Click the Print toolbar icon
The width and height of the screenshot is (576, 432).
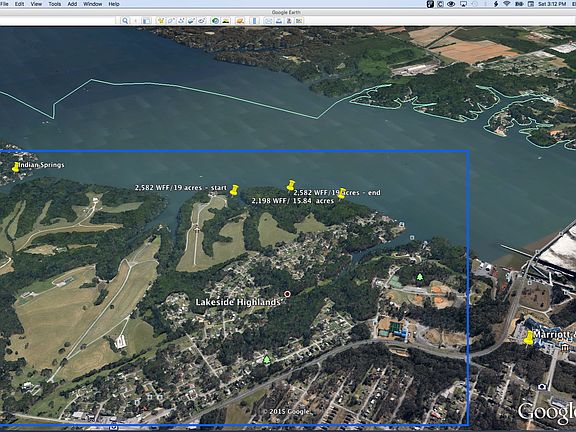(279, 21)
